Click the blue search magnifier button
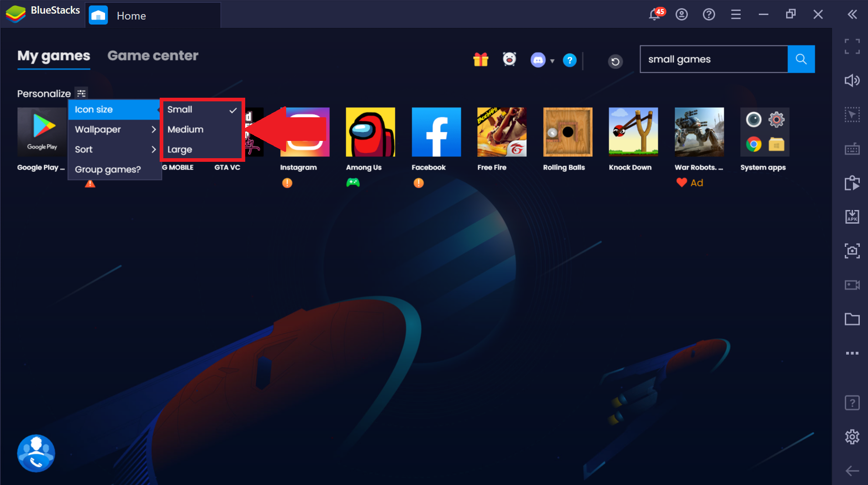Screen dimensions: 868x485 click(x=801, y=59)
